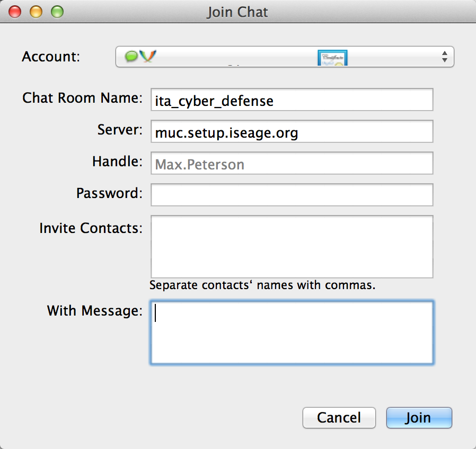This screenshot has width=476, height=449.
Task: Focus the Invite Contacts text area
Action: coord(292,247)
